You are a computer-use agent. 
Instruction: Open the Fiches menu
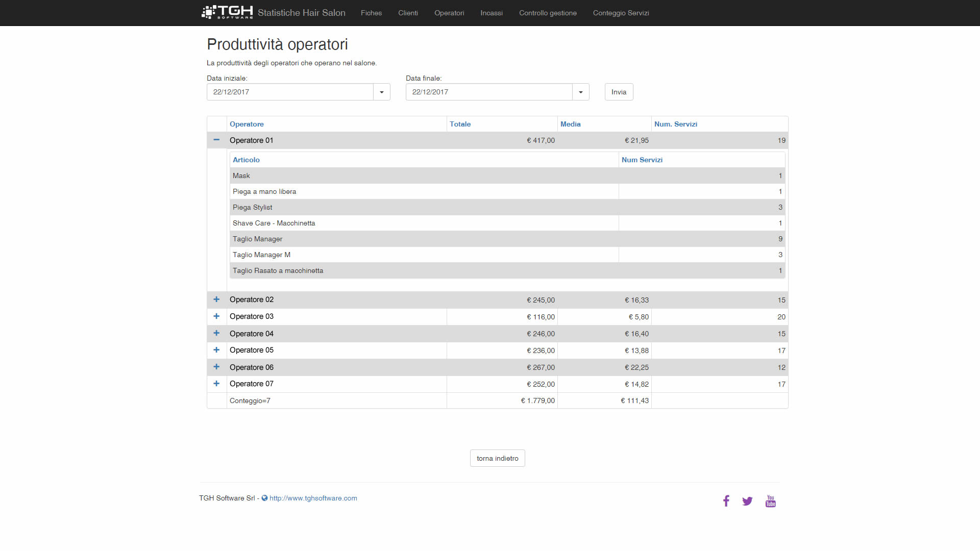(371, 13)
